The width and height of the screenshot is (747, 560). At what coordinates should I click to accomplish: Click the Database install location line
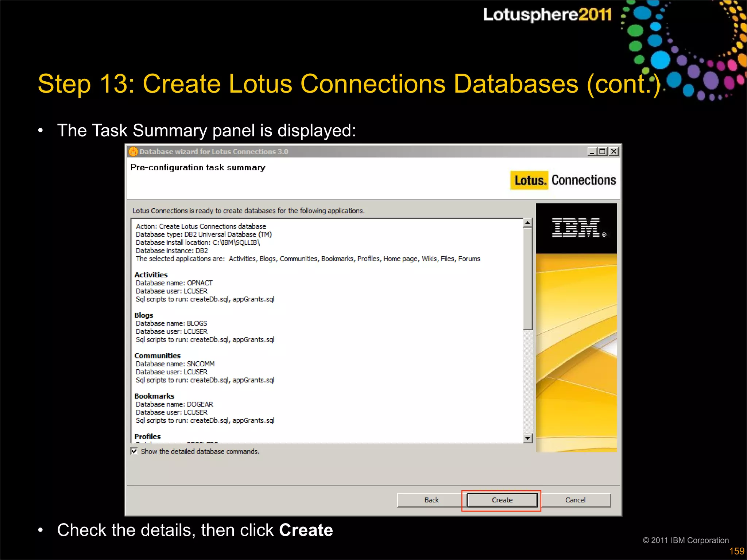click(198, 243)
